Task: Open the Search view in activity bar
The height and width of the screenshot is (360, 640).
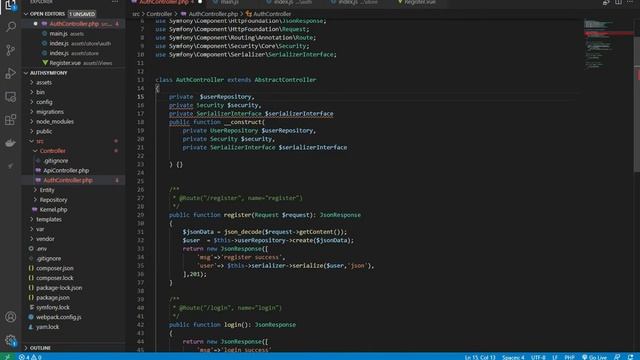Action: (11, 27)
